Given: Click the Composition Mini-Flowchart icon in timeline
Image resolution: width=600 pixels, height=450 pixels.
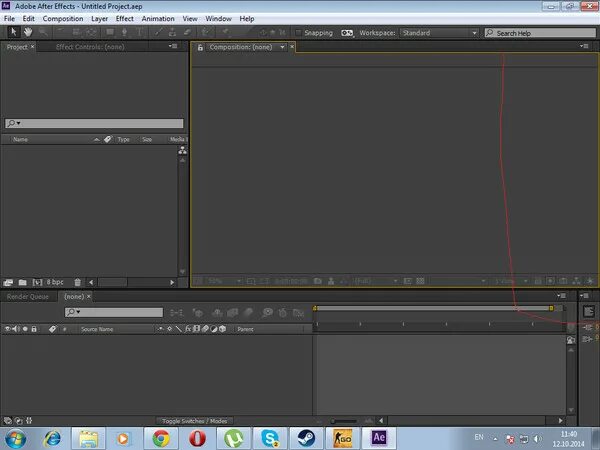Looking at the screenshot, I should [176, 313].
